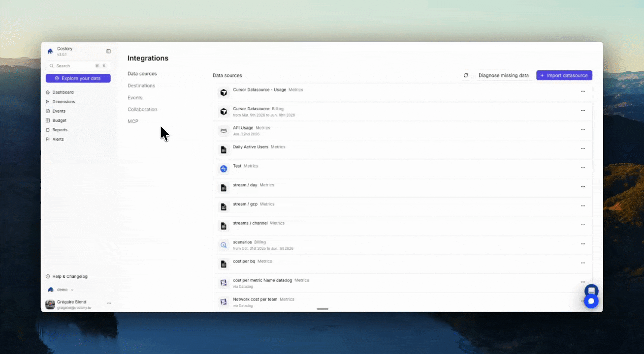Screen dimensions: 644x354
Task: Click Grégoire Blond's avatar
Action: point(50,304)
